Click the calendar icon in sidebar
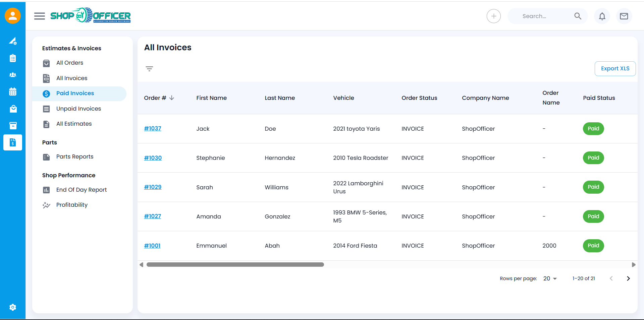Viewport: 644px width, 320px height. [x=13, y=92]
